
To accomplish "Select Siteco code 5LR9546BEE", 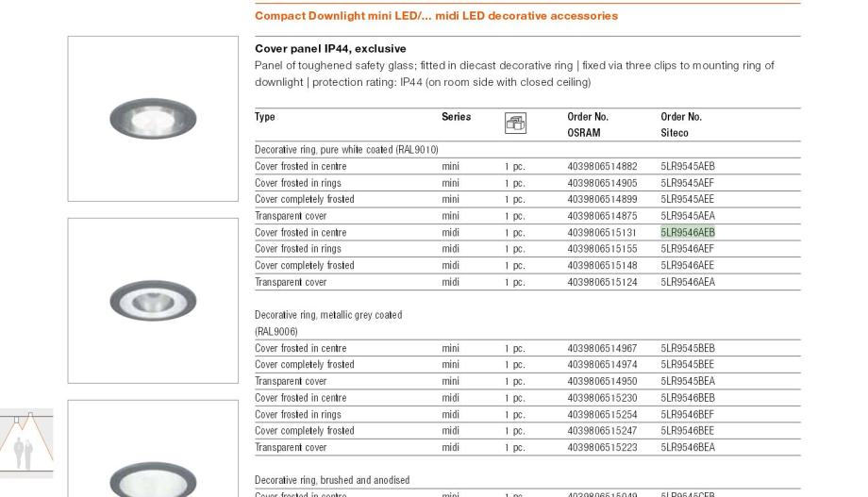I will [x=687, y=431].
